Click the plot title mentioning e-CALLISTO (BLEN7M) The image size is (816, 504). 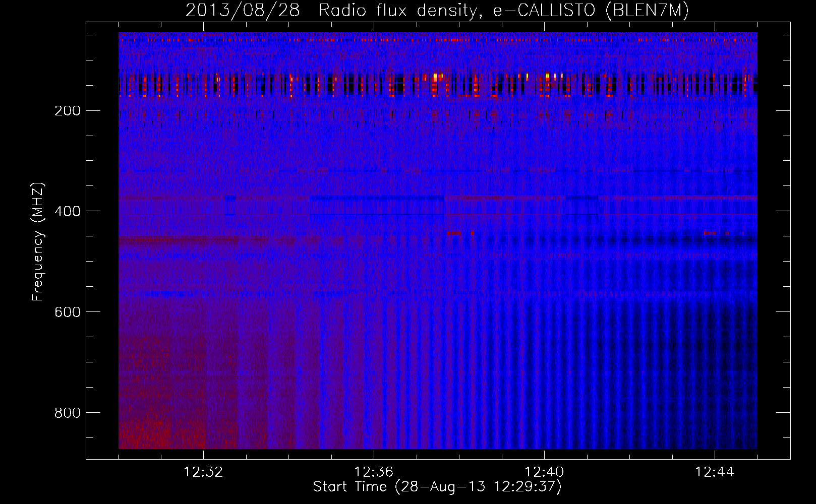click(437, 11)
